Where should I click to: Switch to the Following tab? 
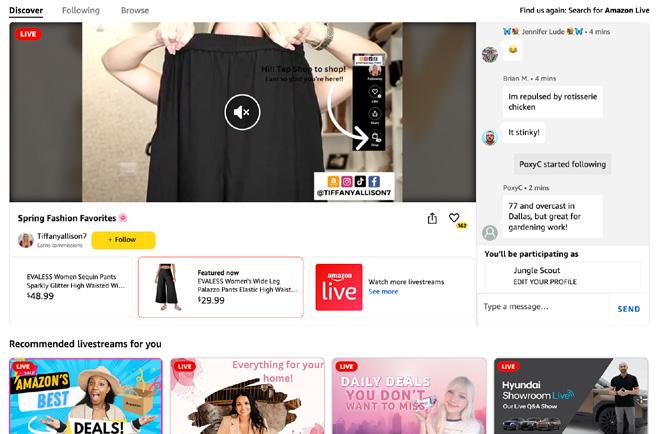tap(81, 10)
